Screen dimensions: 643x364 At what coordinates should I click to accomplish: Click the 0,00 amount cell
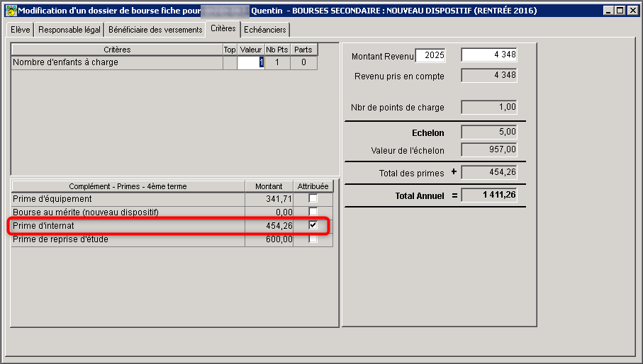coord(269,212)
